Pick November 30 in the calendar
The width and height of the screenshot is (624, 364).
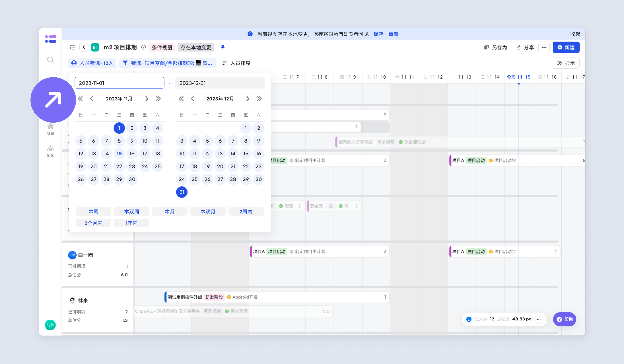click(x=132, y=179)
